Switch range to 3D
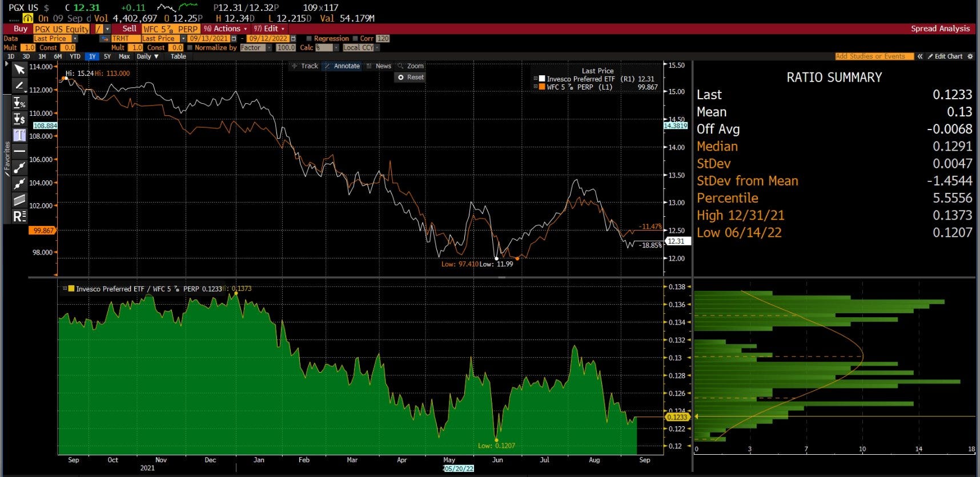The width and height of the screenshot is (980, 477). pyautogui.click(x=26, y=56)
